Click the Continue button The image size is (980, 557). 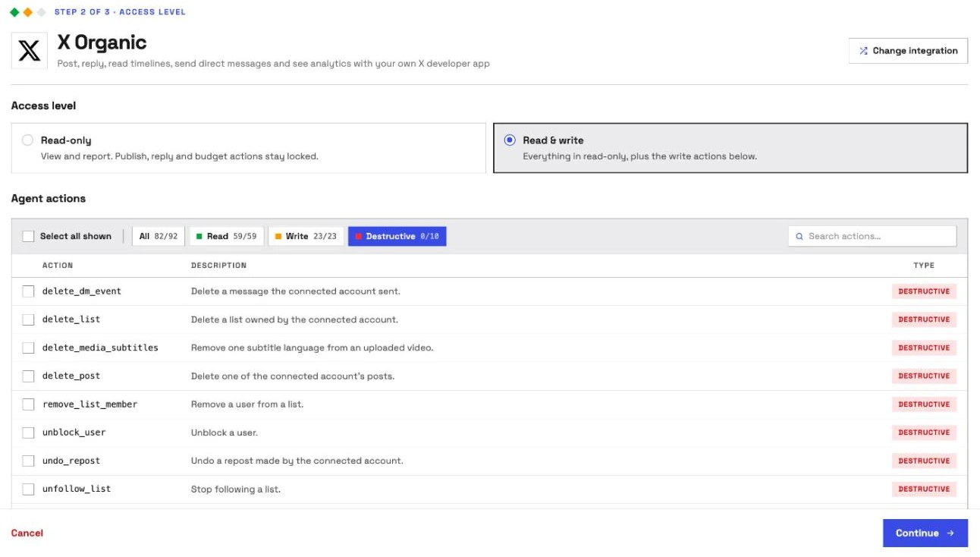pos(925,533)
